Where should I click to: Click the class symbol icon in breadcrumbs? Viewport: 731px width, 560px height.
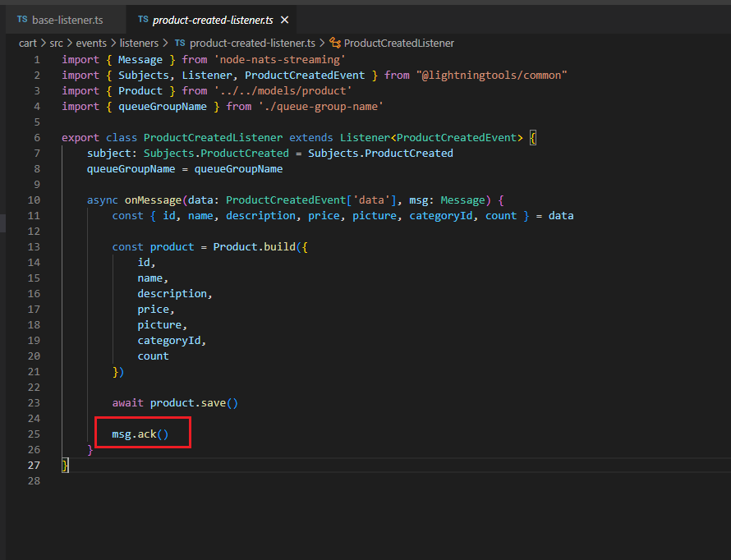[x=334, y=43]
